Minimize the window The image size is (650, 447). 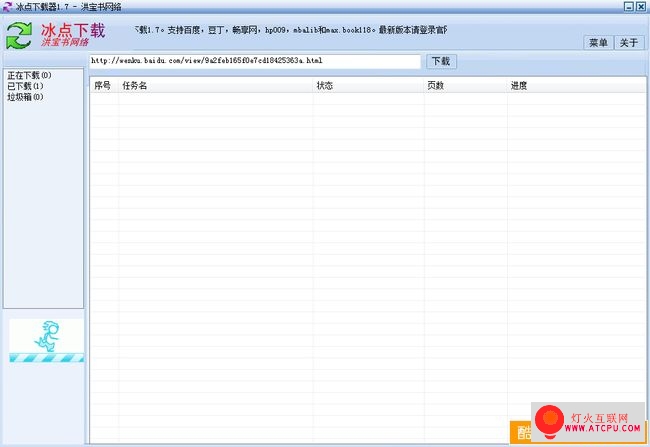click(628, 6)
